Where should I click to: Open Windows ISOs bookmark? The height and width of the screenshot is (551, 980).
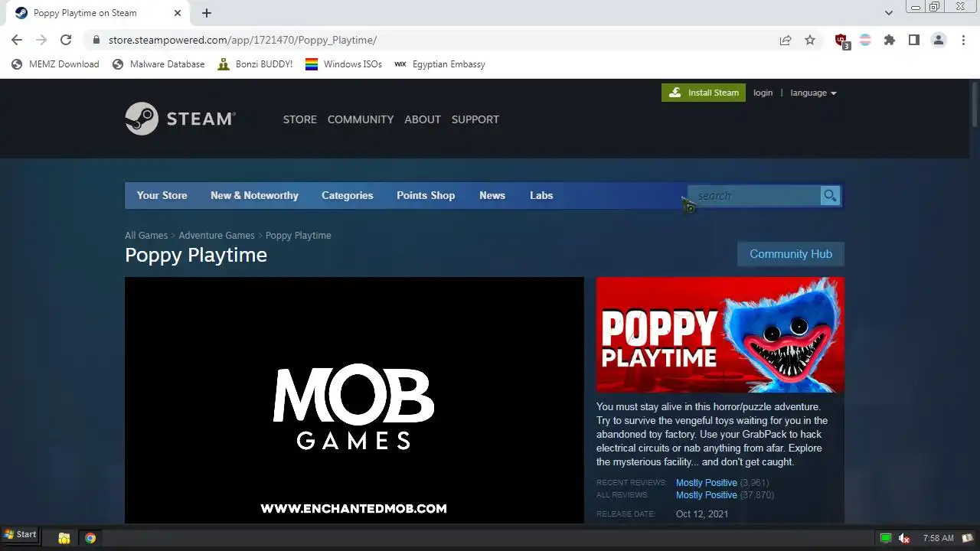tap(344, 64)
